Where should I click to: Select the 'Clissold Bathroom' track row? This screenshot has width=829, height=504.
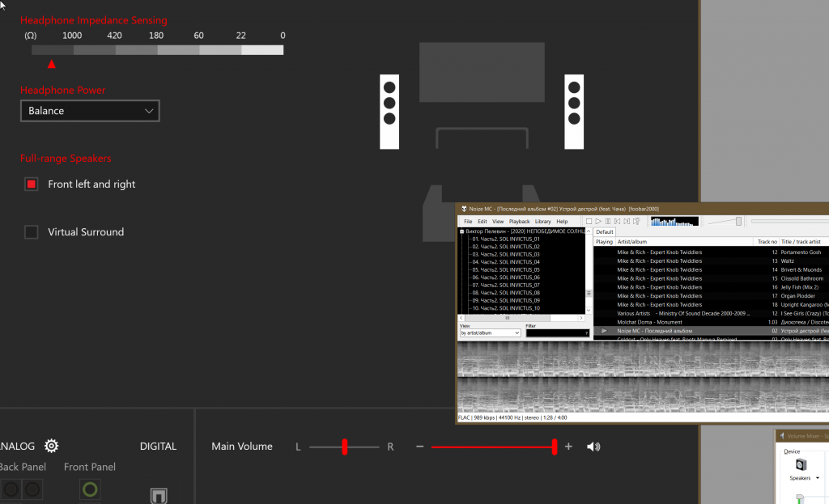pyautogui.click(x=711, y=278)
